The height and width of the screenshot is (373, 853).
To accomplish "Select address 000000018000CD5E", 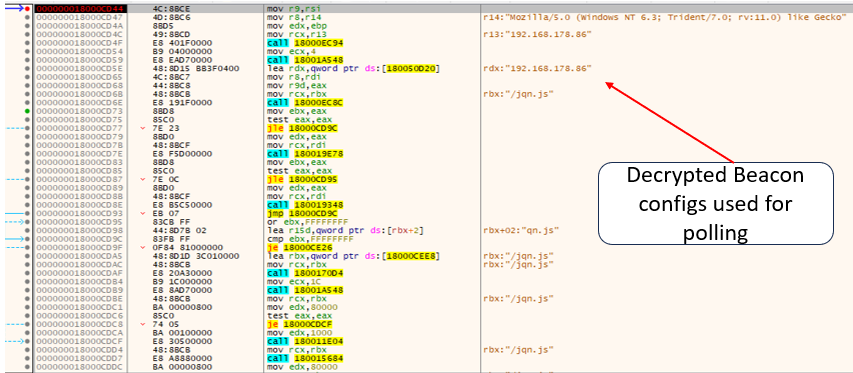I will click(x=81, y=69).
